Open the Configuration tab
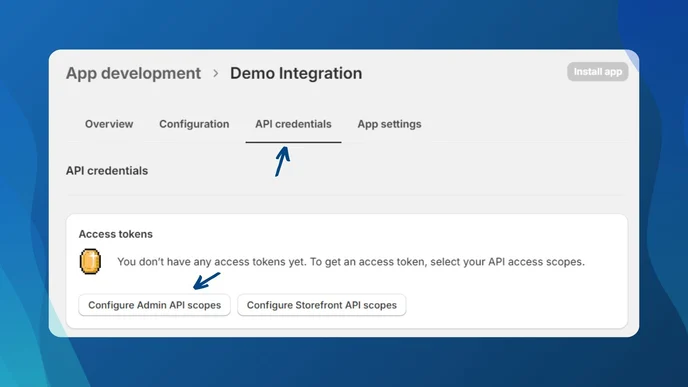Image resolution: width=688 pixels, height=387 pixels. (194, 124)
